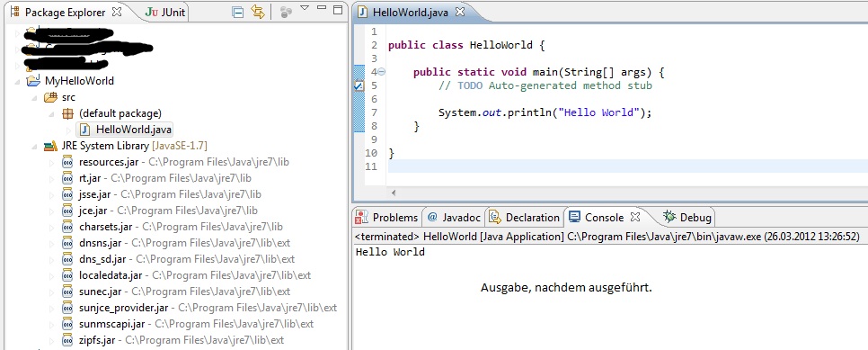This screenshot has height=350, width=868.
Task: Expand the resources.jar node
Action: tap(53, 163)
